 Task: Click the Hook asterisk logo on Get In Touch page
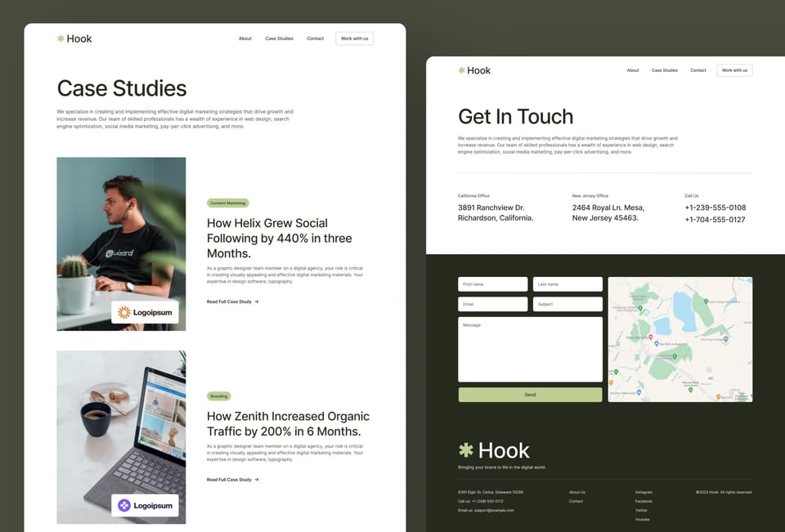click(474, 70)
